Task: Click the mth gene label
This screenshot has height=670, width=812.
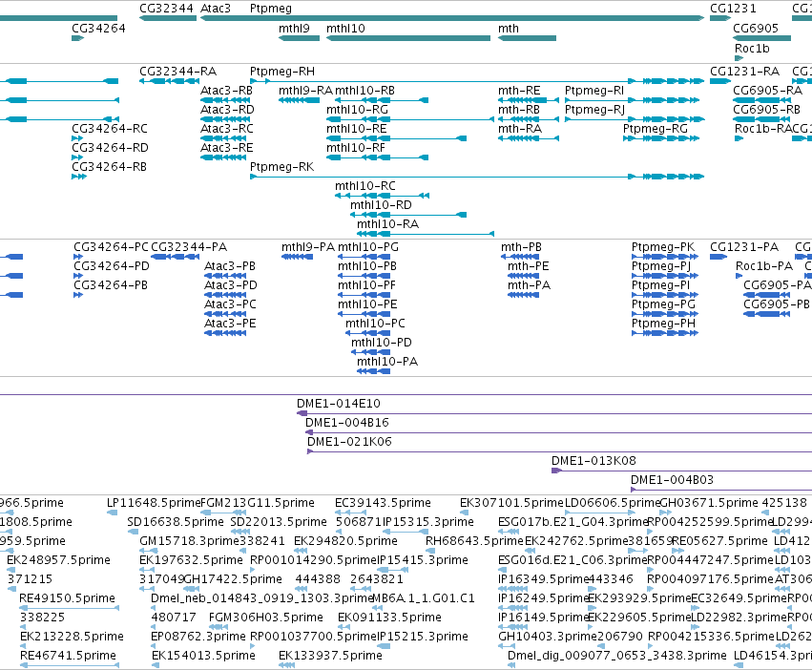Action: [508, 29]
